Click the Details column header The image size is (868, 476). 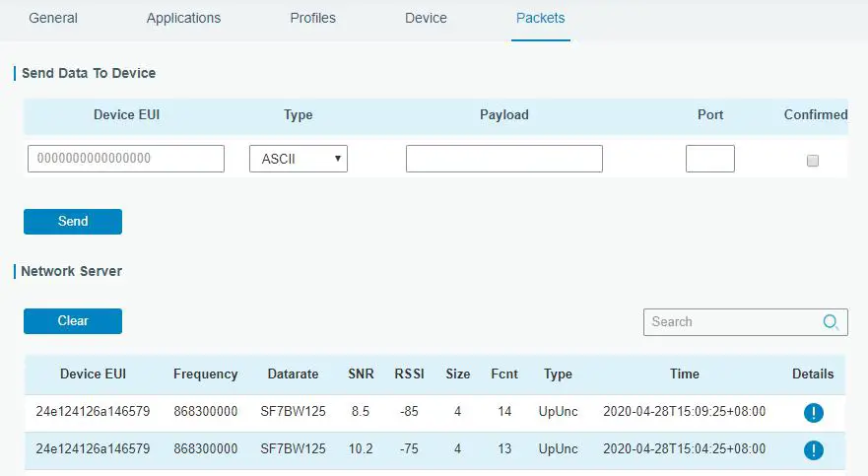tap(813, 374)
